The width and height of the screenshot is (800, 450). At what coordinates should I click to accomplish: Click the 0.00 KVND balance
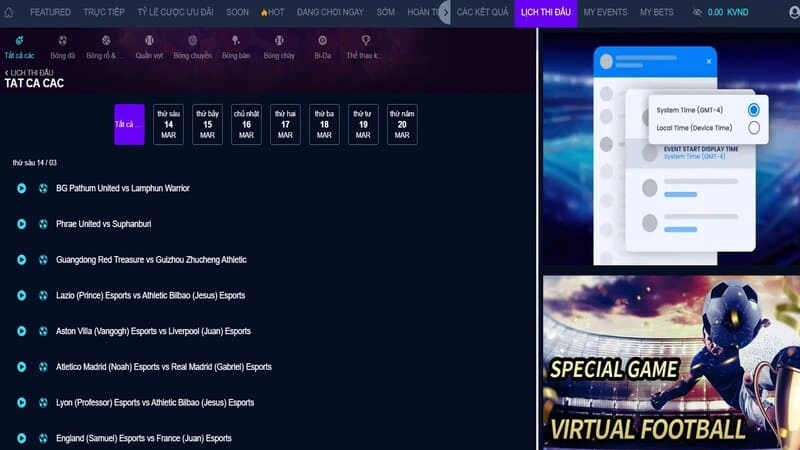tap(728, 12)
